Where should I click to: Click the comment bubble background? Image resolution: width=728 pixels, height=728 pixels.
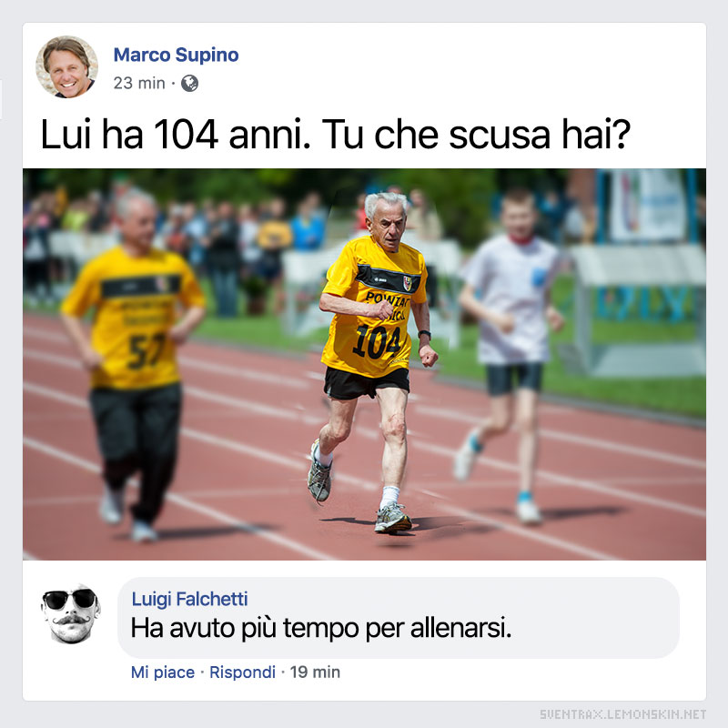pyautogui.click(x=399, y=618)
